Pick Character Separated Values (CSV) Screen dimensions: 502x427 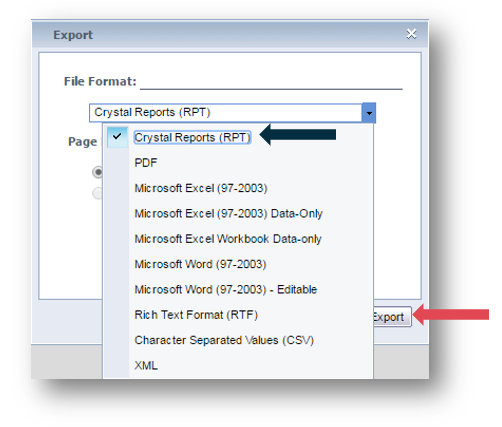coord(224,340)
